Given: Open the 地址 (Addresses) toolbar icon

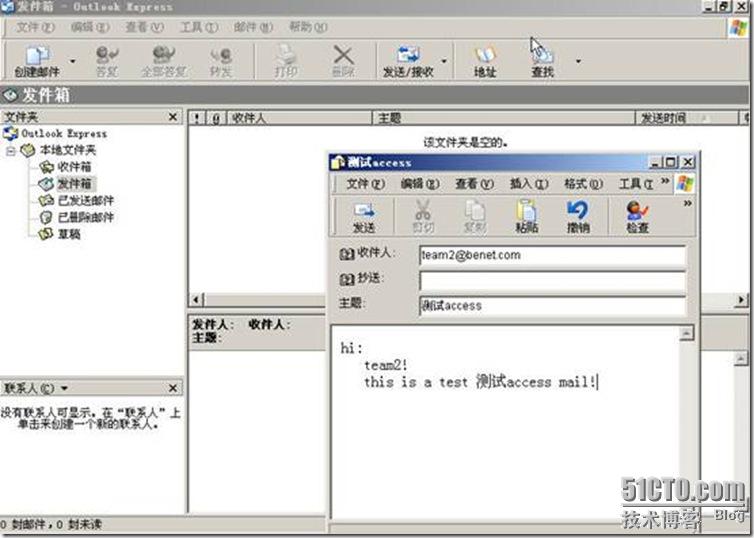Looking at the screenshot, I should click(x=485, y=62).
